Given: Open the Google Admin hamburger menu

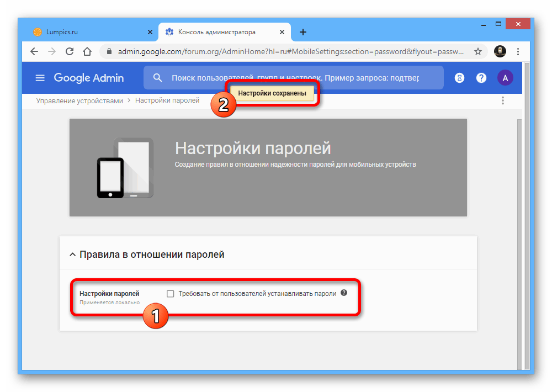Looking at the screenshot, I should (40, 78).
